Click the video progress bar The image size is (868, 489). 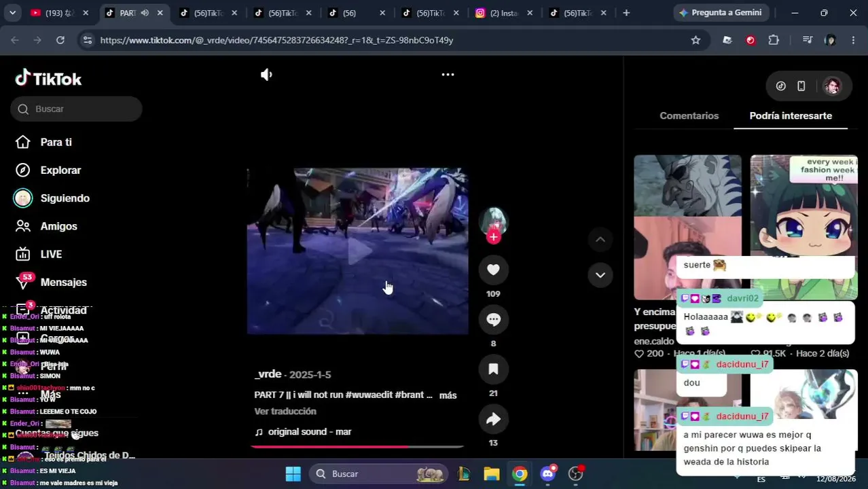click(357, 447)
